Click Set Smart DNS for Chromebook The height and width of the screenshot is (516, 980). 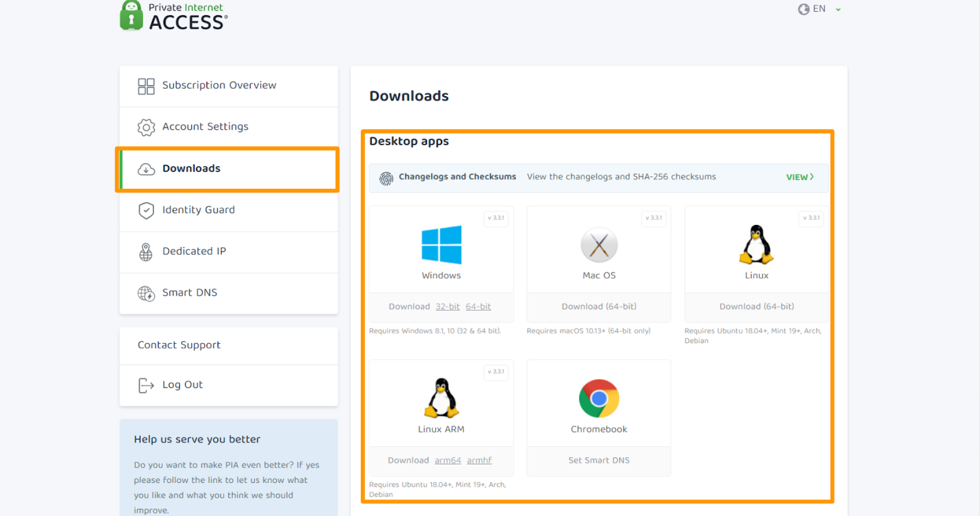(x=599, y=461)
